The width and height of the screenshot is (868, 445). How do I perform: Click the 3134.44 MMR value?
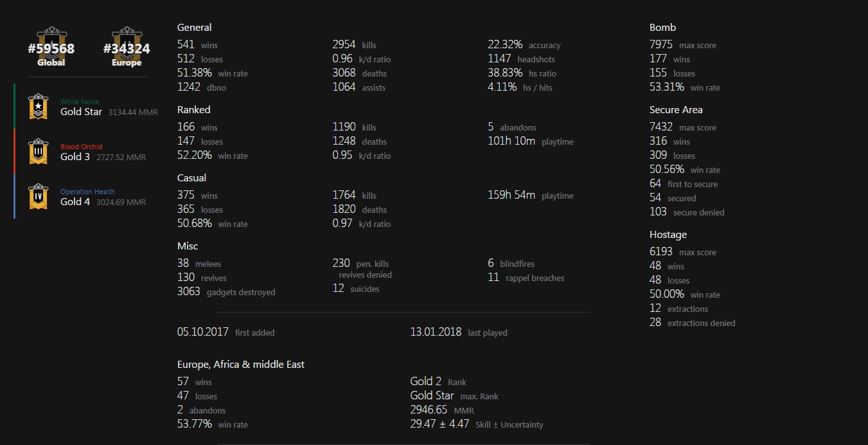pos(133,113)
